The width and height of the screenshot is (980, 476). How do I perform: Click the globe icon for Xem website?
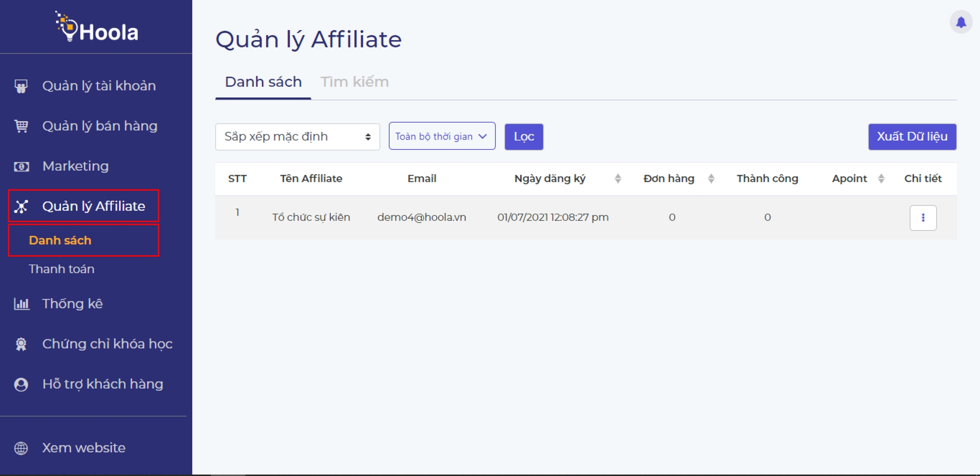click(x=21, y=448)
